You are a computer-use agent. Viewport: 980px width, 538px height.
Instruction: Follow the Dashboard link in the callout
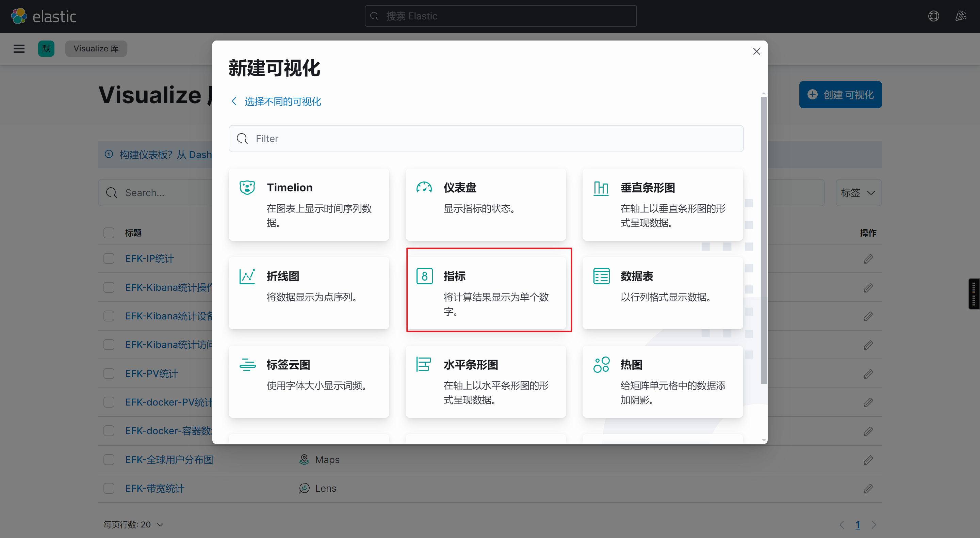point(200,155)
